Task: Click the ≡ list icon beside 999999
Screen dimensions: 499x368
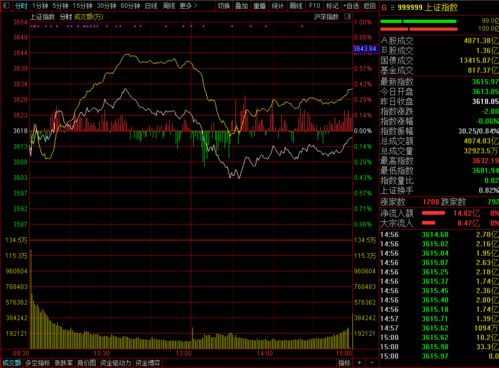Action: coord(392,7)
